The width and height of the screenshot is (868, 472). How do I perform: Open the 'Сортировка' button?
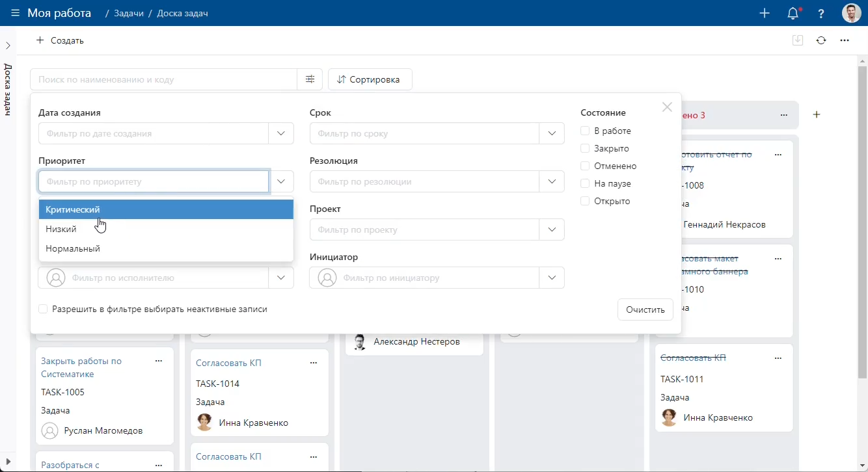click(x=370, y=79)
